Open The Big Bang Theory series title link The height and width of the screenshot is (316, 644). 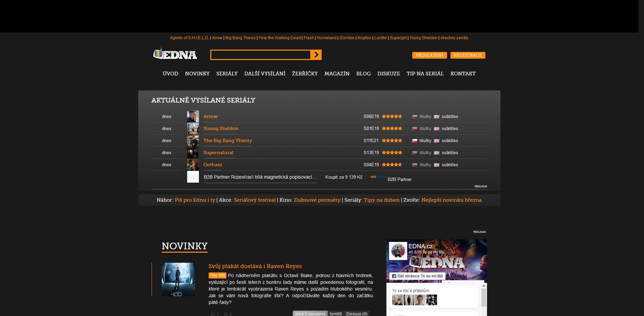228,140
